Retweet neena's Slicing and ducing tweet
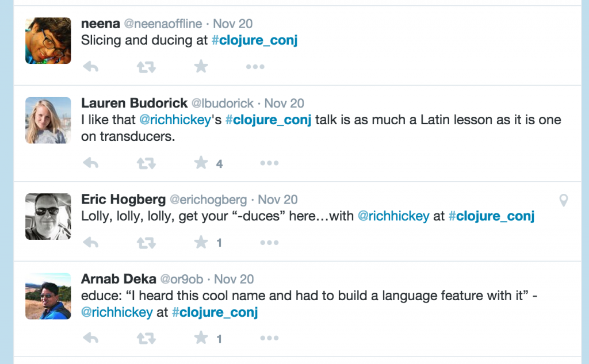The width and height of the screenshot is (589, 364). click(146, 67)
